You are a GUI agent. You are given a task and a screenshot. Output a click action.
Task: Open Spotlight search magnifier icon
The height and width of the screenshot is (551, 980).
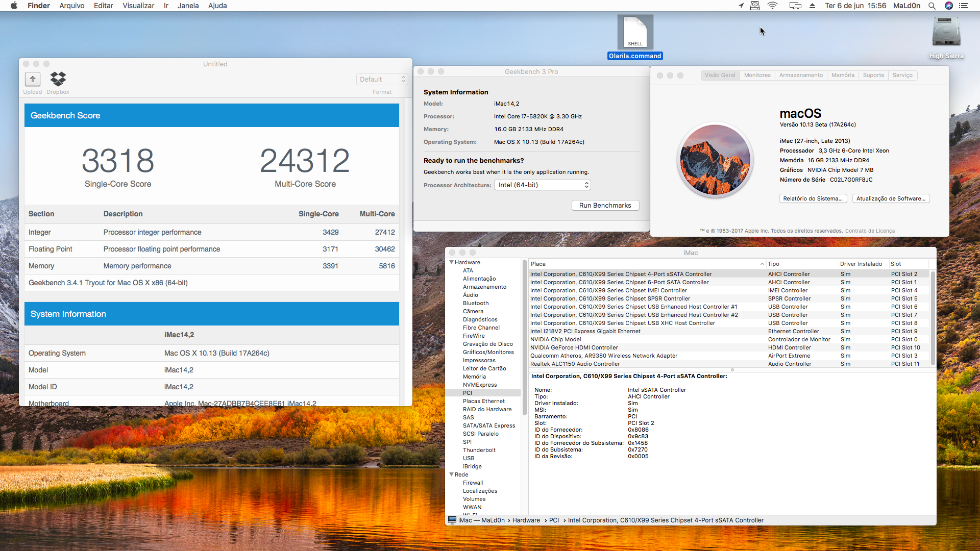tap(932, 6)
